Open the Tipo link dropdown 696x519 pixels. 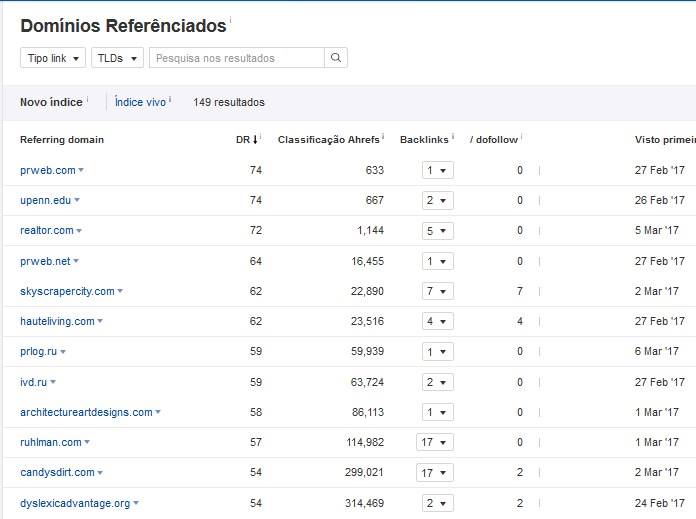(53, 58)
